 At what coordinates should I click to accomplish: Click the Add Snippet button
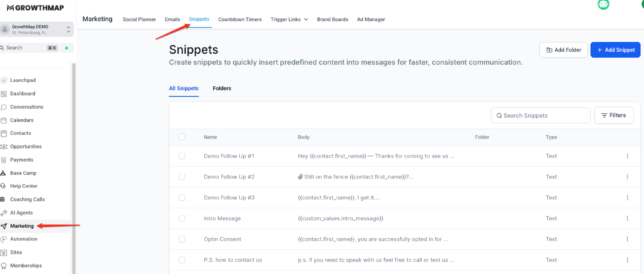(x=615, y=50)
